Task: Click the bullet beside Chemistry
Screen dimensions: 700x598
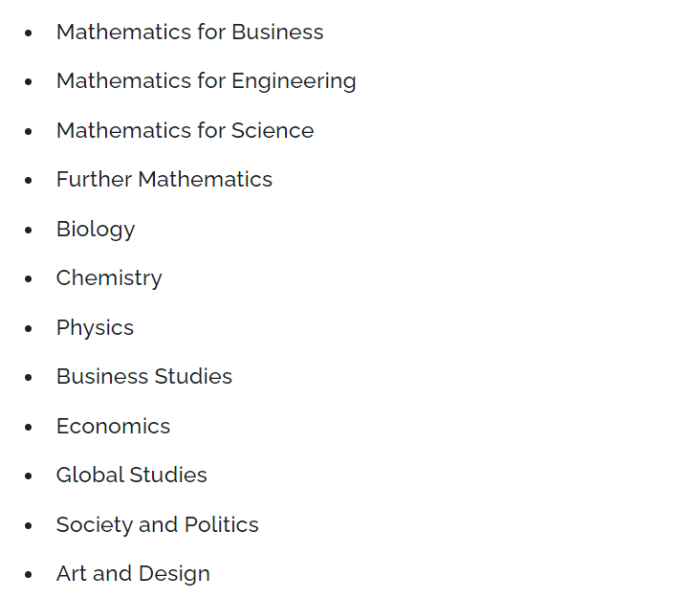Action: coord(29,279)
